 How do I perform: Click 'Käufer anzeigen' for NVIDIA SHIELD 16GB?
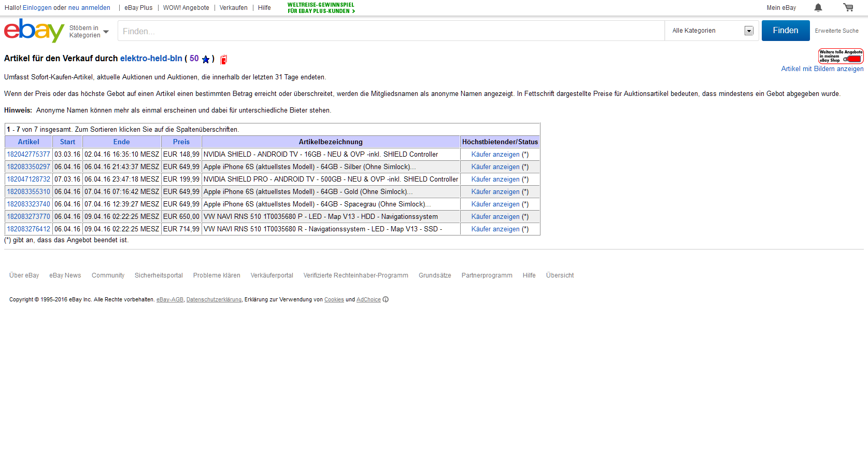coord(495,154)
